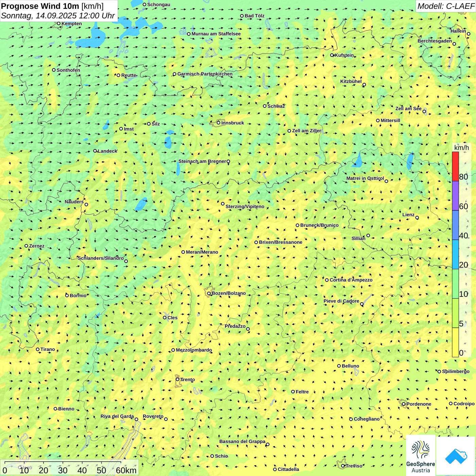The height and width of the screenshot is (476, 476).
Task: Click the 'Lienz' label
Action: (408, 215)
